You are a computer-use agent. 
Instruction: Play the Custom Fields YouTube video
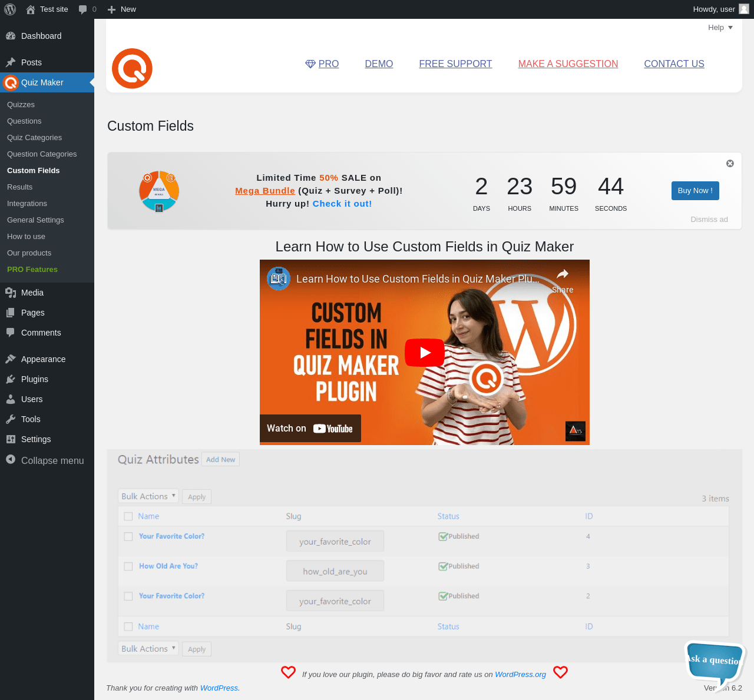coord(425,352)
